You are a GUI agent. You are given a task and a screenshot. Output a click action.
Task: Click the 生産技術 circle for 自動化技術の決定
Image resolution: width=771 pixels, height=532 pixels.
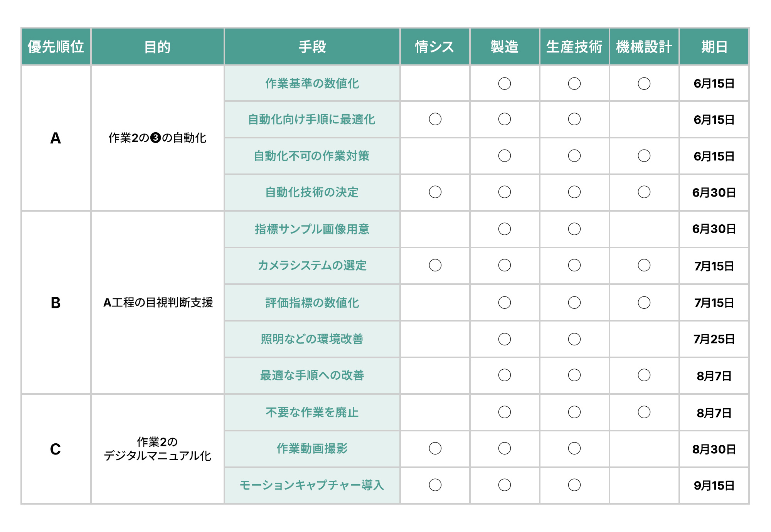point(574,192)
